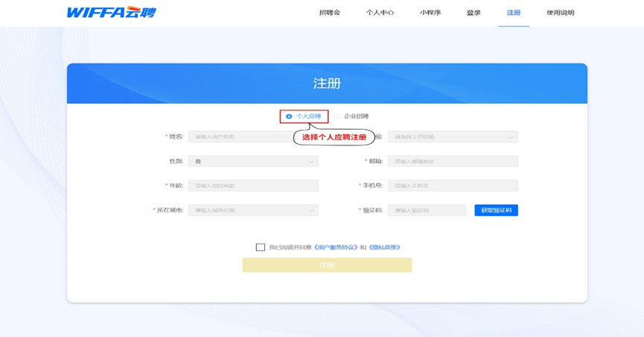
Task: Select the 注册 navigation tab
Action: [x=513, y=13]
